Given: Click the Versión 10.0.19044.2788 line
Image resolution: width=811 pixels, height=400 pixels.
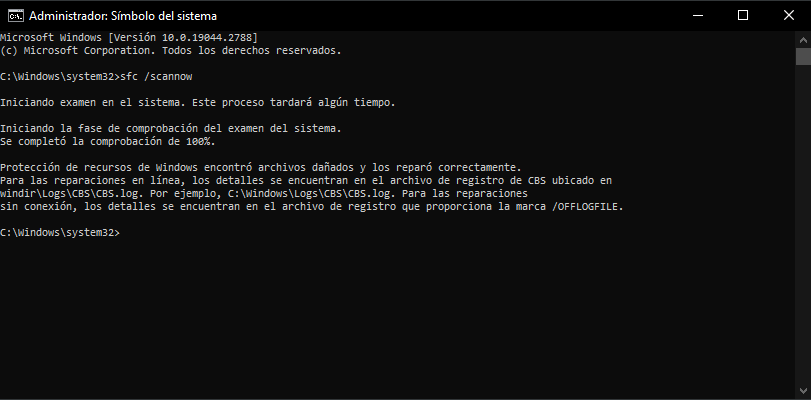Looking at the screenshot, I should click(129, 38).
